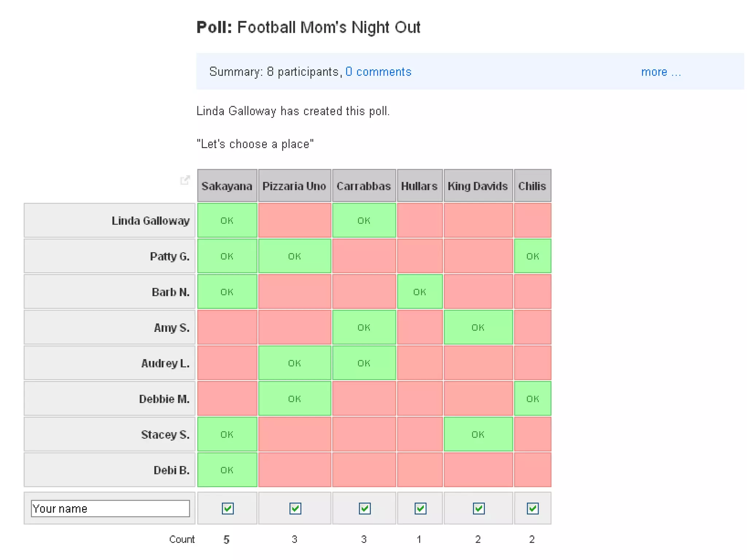Select the Sakayana column header

pos(227,186)
